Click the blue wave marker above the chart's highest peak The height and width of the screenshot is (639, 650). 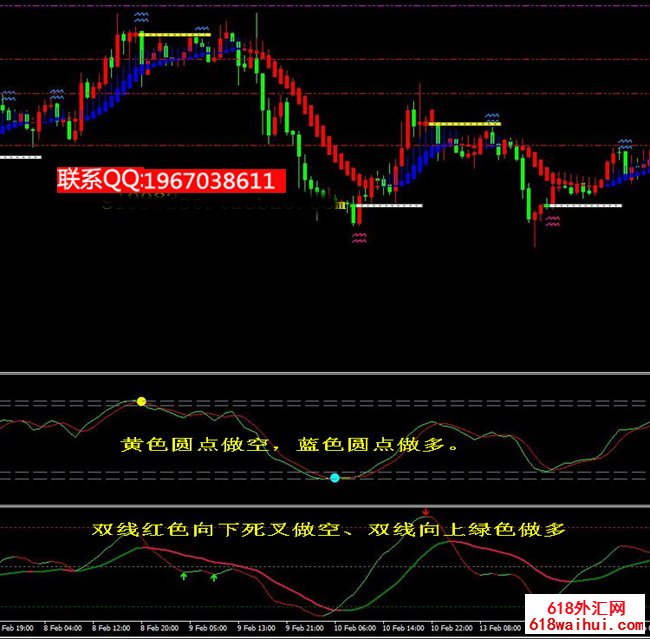coord(143,17)
